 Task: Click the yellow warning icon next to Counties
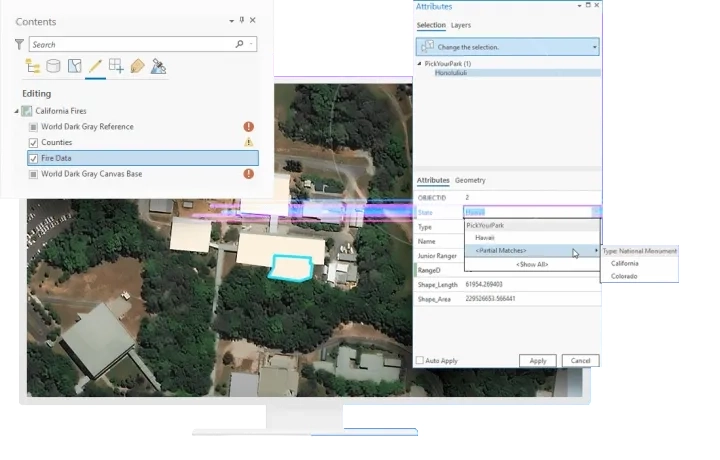(249, 143)
